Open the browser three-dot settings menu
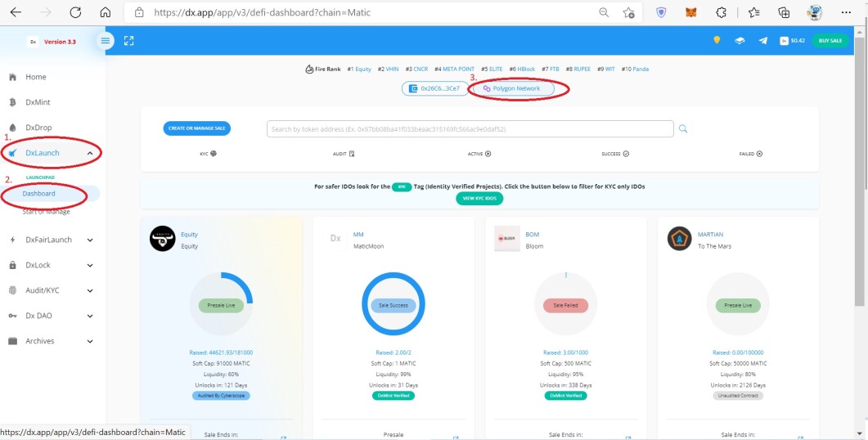 [x=845, y=12]
